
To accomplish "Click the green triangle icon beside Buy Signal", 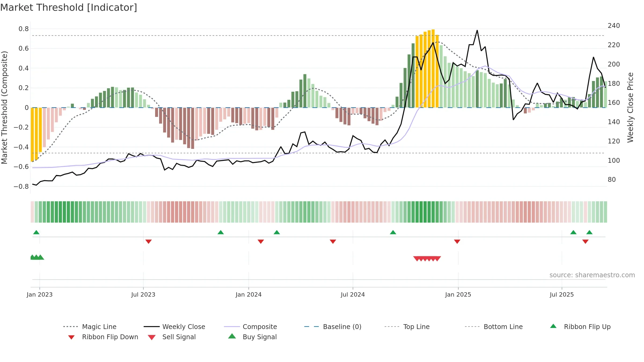I will click(x=232, y=336).
